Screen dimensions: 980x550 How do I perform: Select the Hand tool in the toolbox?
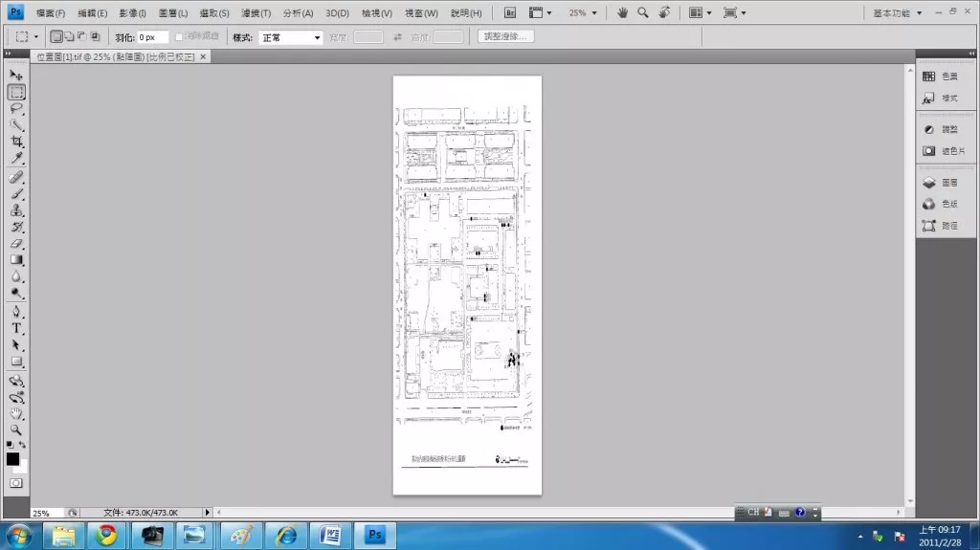16,414
